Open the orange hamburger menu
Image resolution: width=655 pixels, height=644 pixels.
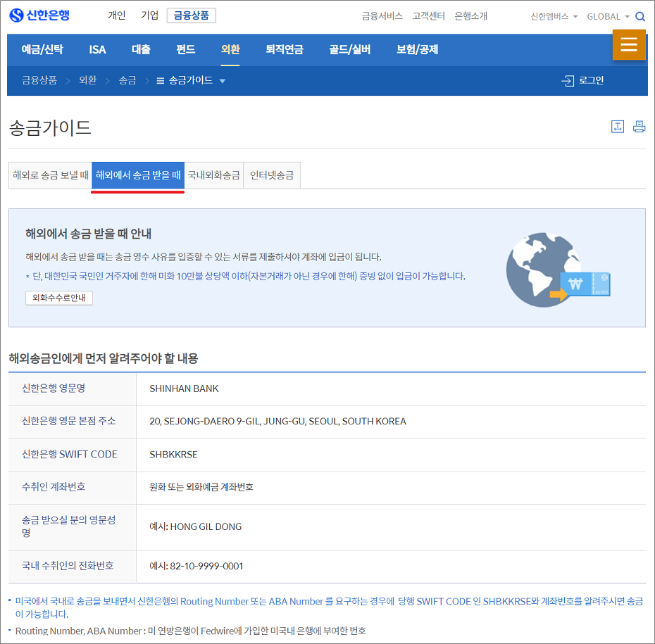point(629,44)
